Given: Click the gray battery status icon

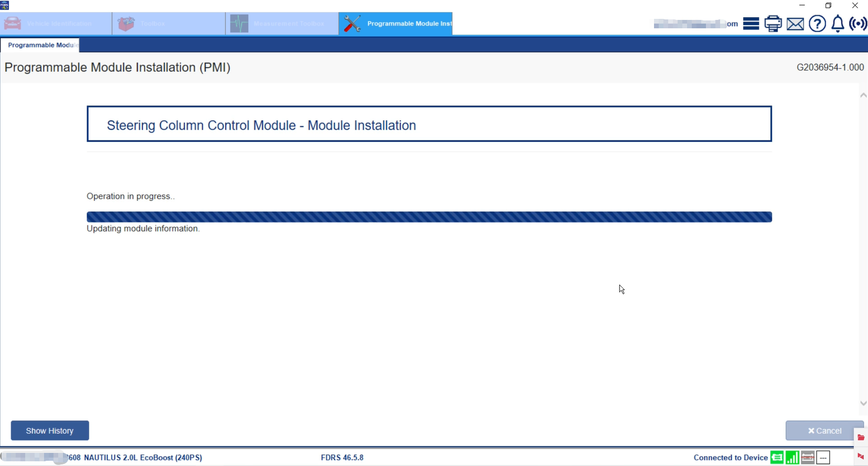Looking at the screenshot, I should [x=808, y=458].
